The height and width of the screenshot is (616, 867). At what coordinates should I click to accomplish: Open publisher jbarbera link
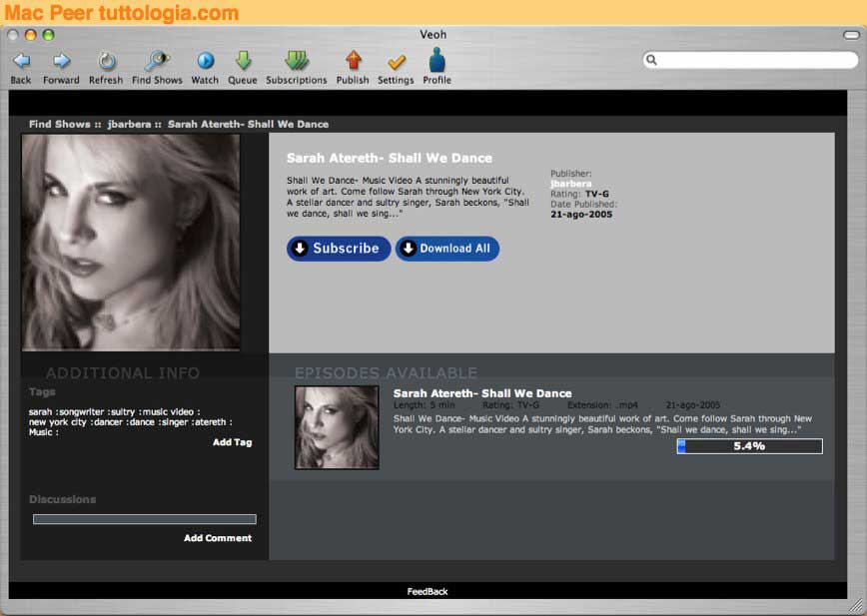coord(571,184)
